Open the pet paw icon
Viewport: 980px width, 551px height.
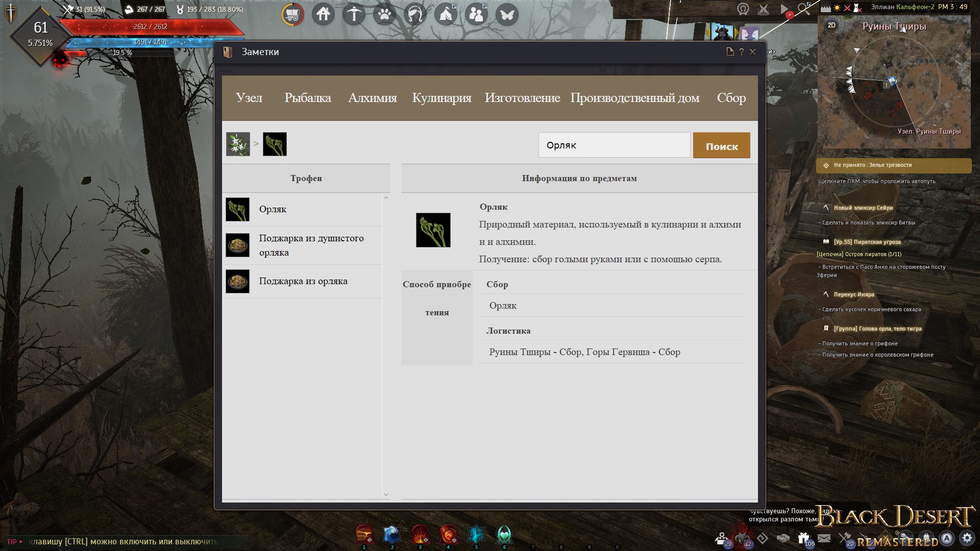click(384, 14)
